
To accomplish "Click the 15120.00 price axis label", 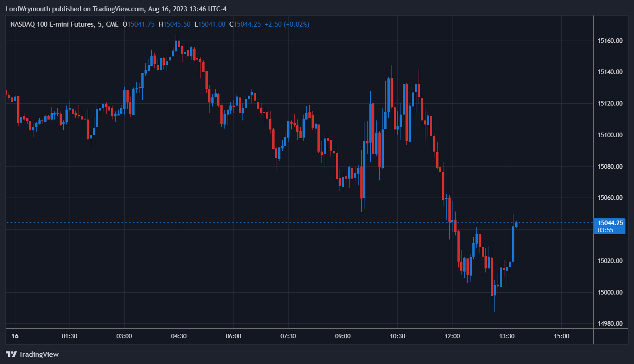I will [x=610, y=103].
